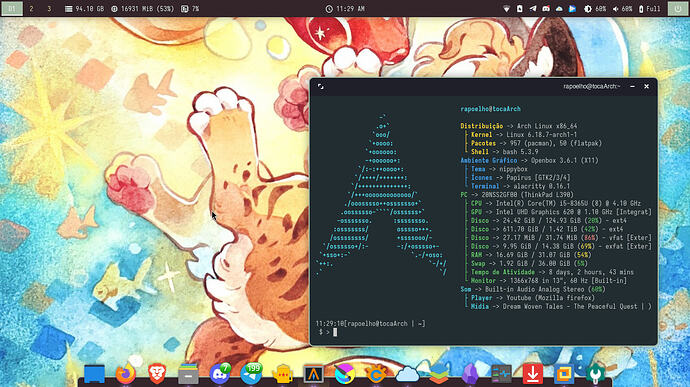Click the PC ThinkPad L390 line
This screenshot has height=387, width=690.
[x=517, y=195]
